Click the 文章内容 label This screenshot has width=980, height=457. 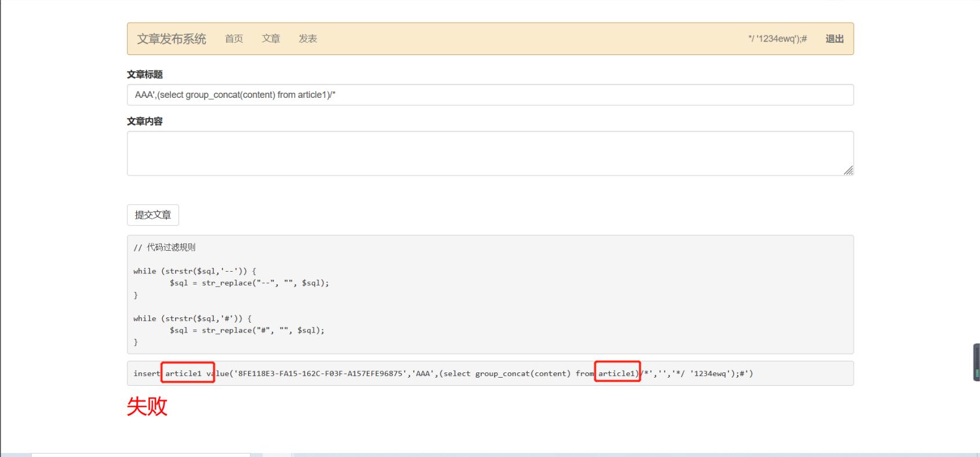(145, 122)
